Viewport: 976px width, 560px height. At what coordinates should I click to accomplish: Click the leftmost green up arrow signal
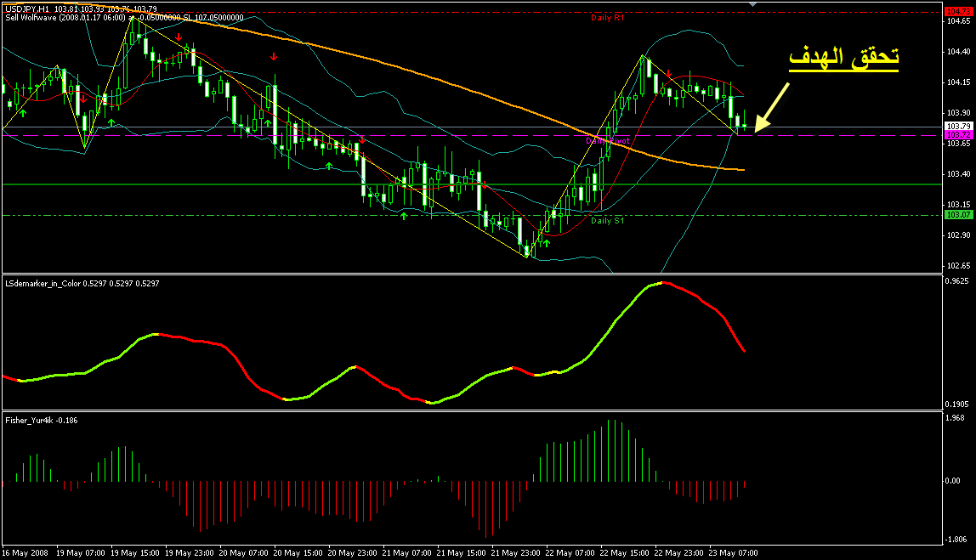pyautogui.click(x=24, y=112)
